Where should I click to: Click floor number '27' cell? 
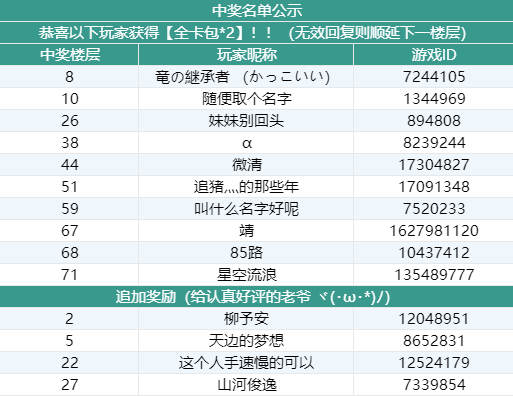point(69,385)
